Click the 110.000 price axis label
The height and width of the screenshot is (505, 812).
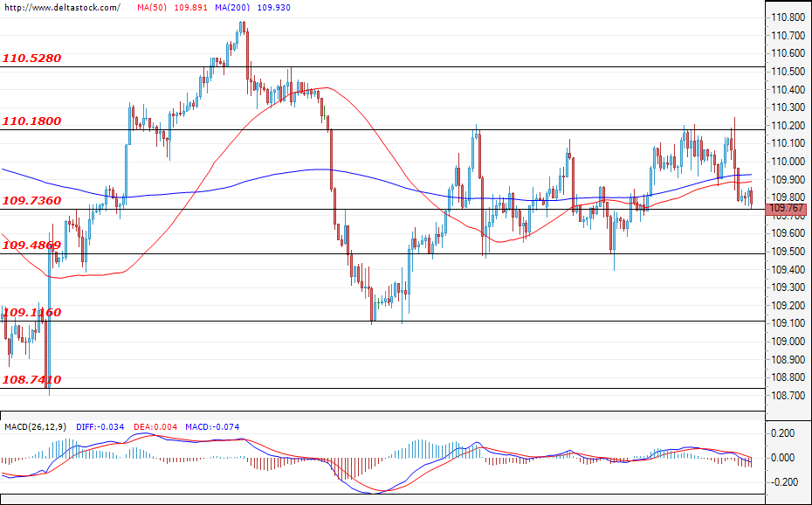(788, 162)
